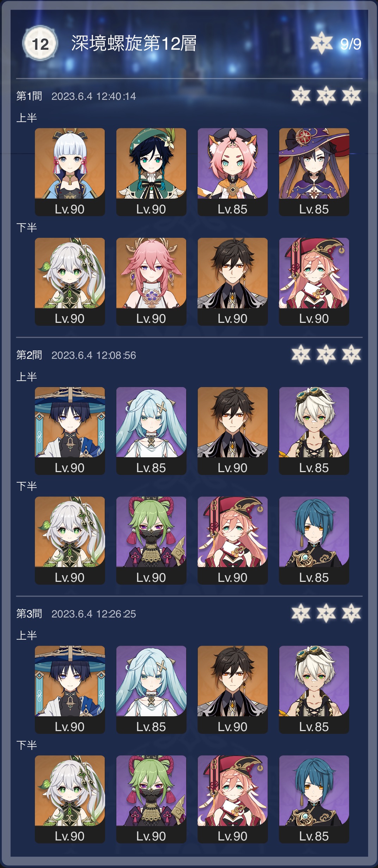
Task: Click Zhongli portrait in chamber 1 second half
Action: point(233,282)
